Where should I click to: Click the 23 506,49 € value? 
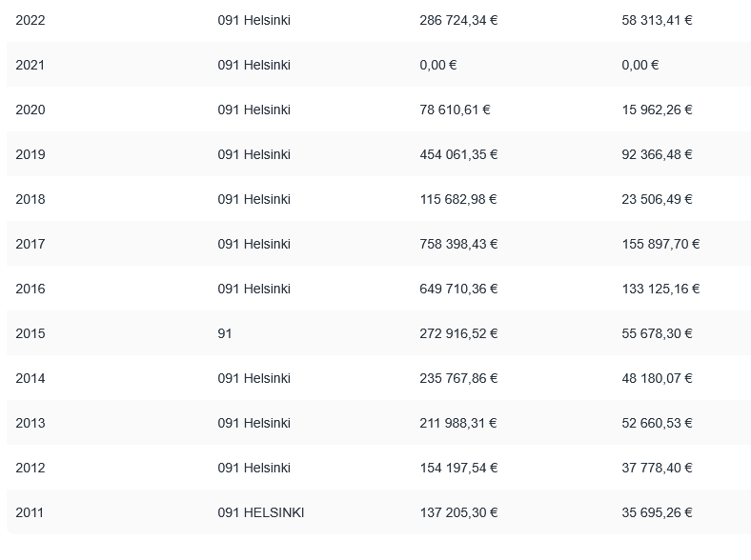657,199
